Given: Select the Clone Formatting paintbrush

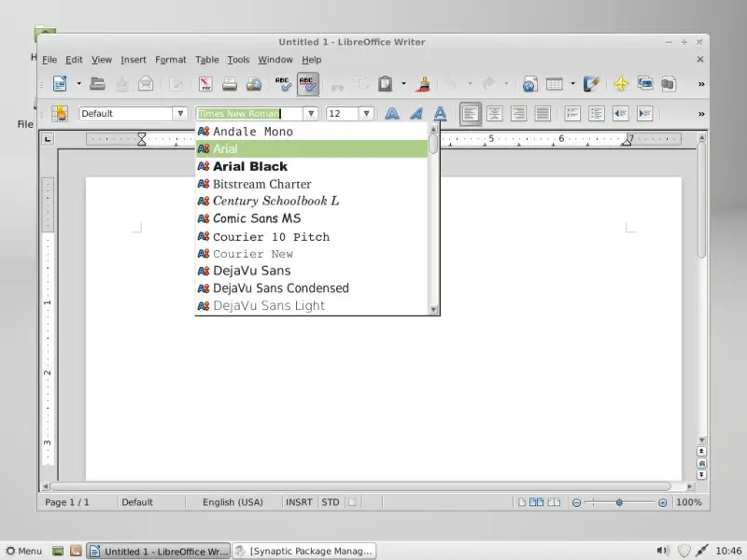Looking at the screenshot, I should click(x=423, y=84).
